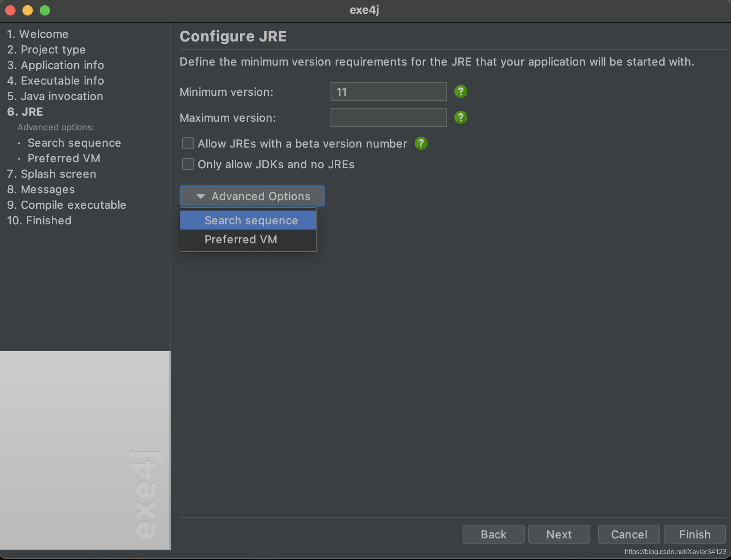Click the help icon next to Maximum version
Viewport: 731px width, 560px height.
coord(460,117)
